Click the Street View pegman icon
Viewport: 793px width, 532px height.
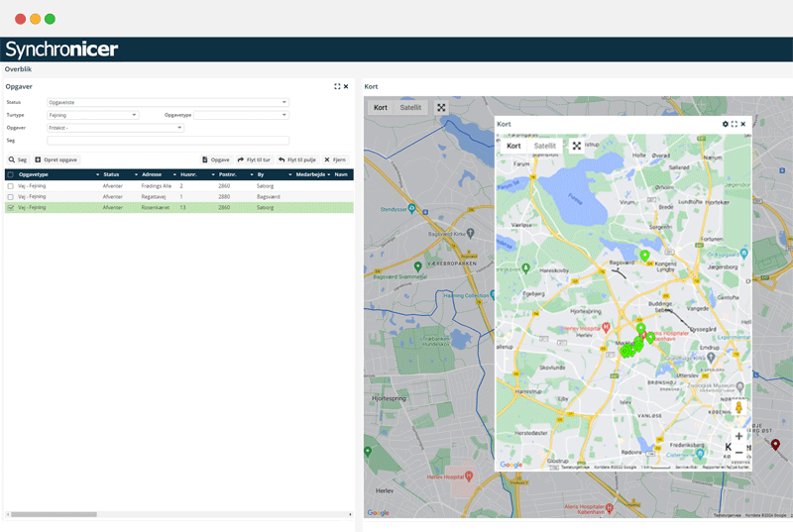(x=738, y=407)
